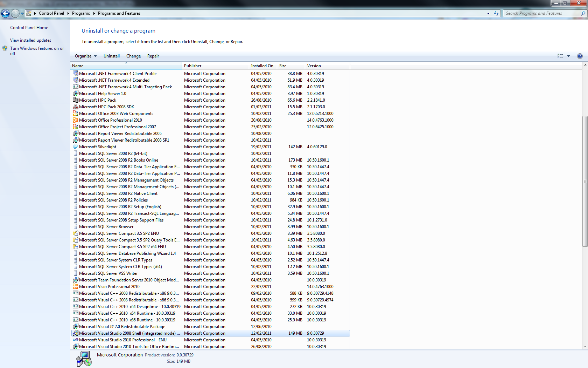Open the View installed updates link
Viewport: 588px width, 368px height.
pos(30,40)
